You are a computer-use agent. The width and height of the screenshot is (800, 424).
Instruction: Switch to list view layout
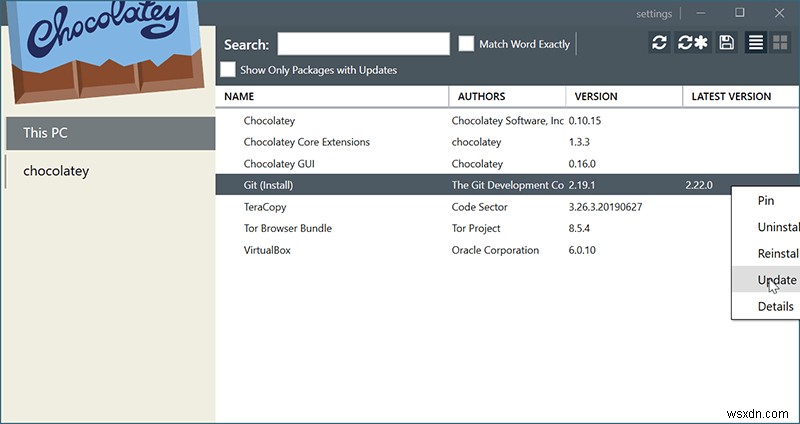coord(756,43)
